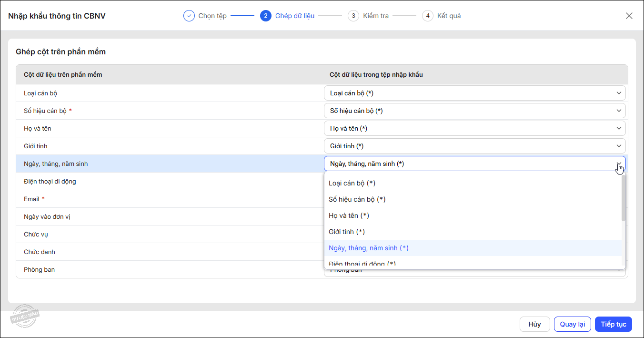Click step 3 circle 'Kiểm tra'
This screenshot has width=644, height=338.
click(x=353, y=16)
